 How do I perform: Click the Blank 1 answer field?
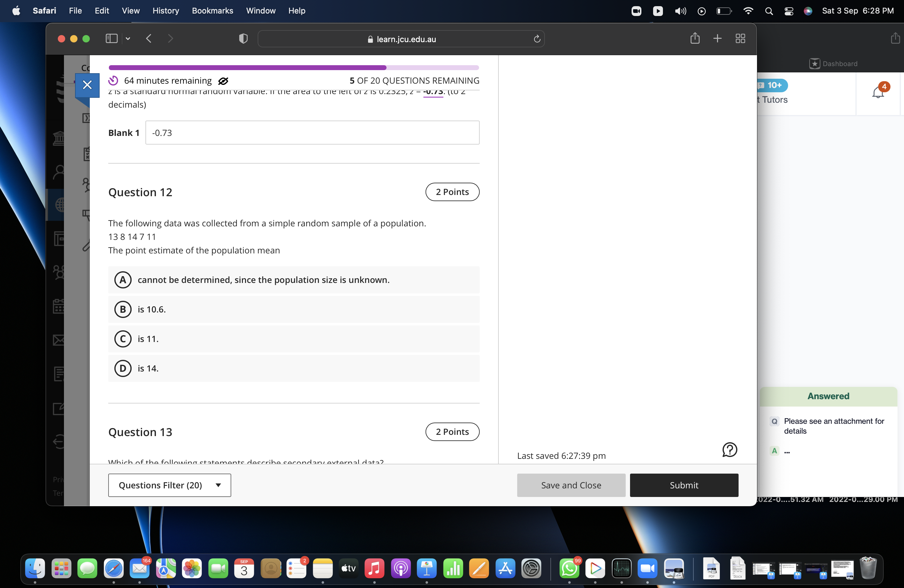point(312,133)
